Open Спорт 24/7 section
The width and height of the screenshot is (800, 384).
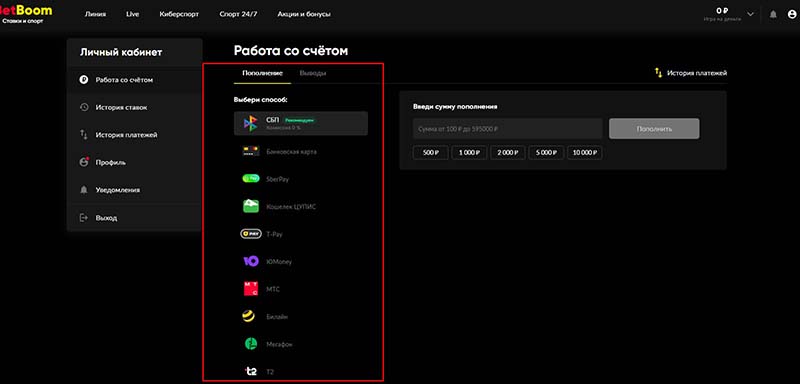tap(238, 14)
